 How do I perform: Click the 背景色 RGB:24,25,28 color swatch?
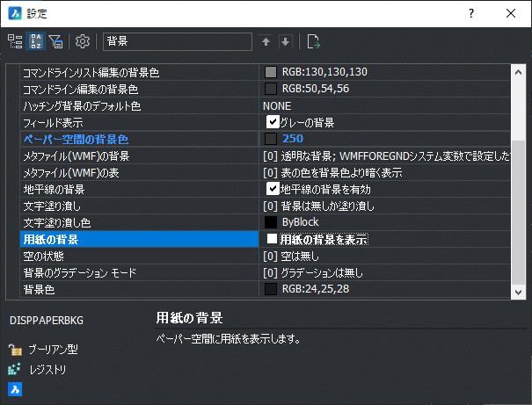pos(271,289)
